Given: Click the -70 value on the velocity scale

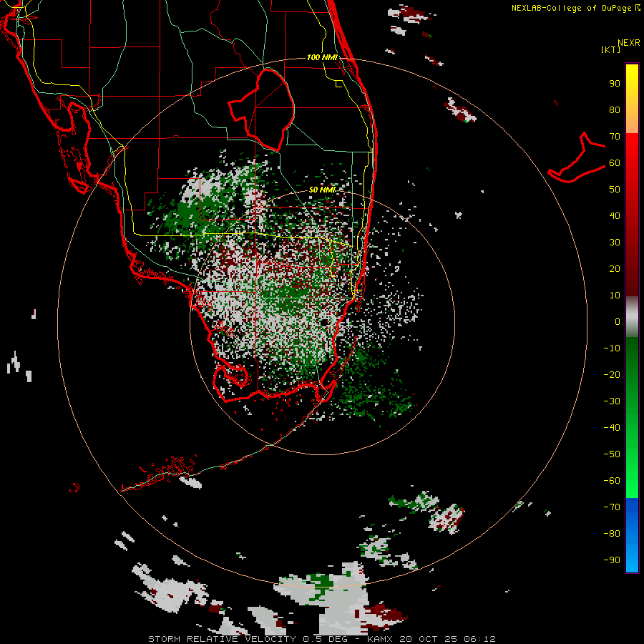Looking at the screenshot, I should [612, 507].
